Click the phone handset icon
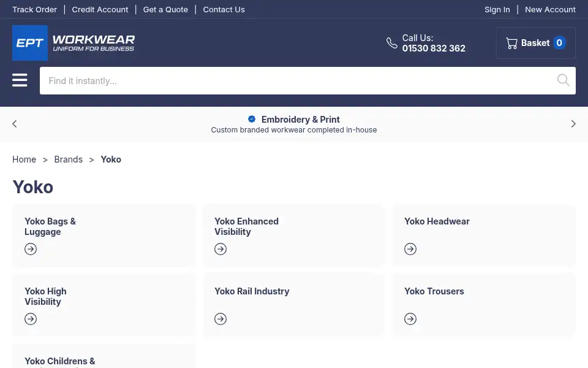Screen dimensions: 588x368 392,43
